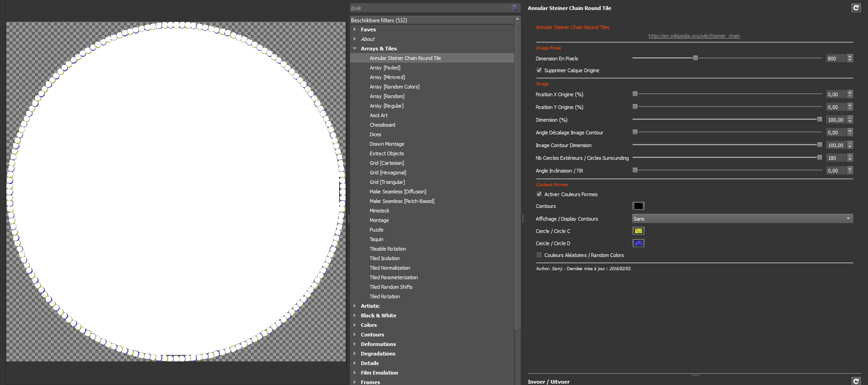Open the Affichage / Display Contours dropdown
This screenshot has width=868, height=385.
tap(742, 219)
